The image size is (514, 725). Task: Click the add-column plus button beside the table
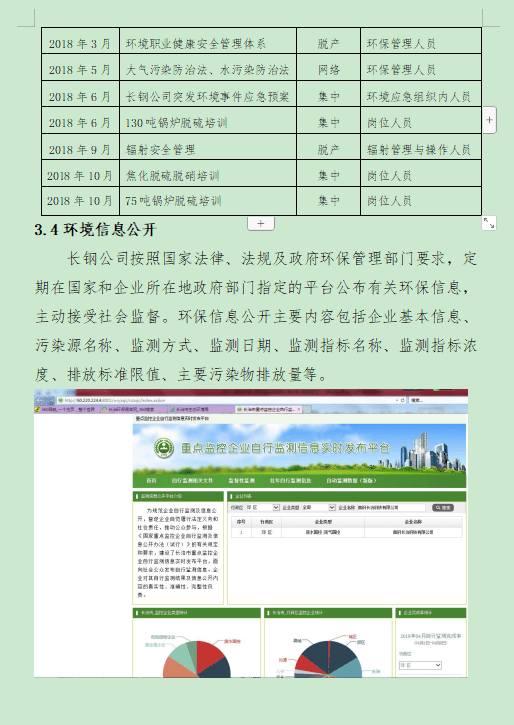(x=489, y=120)
